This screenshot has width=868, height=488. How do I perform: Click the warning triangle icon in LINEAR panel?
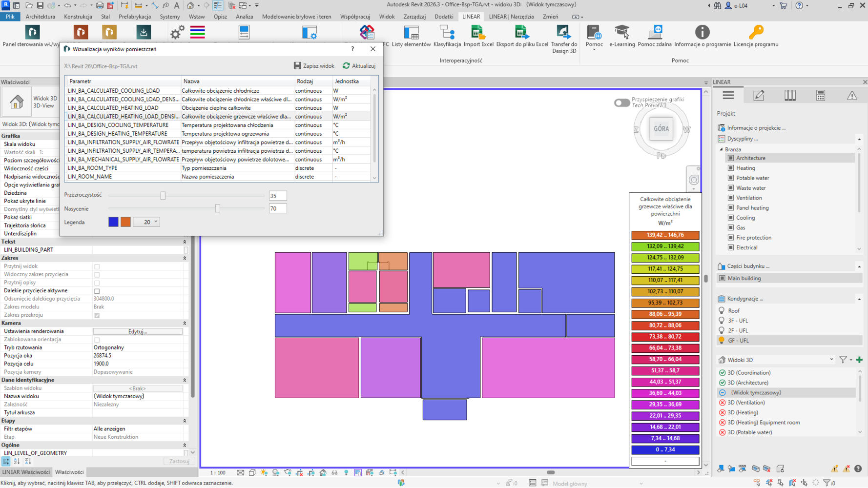tap(851, 96)
